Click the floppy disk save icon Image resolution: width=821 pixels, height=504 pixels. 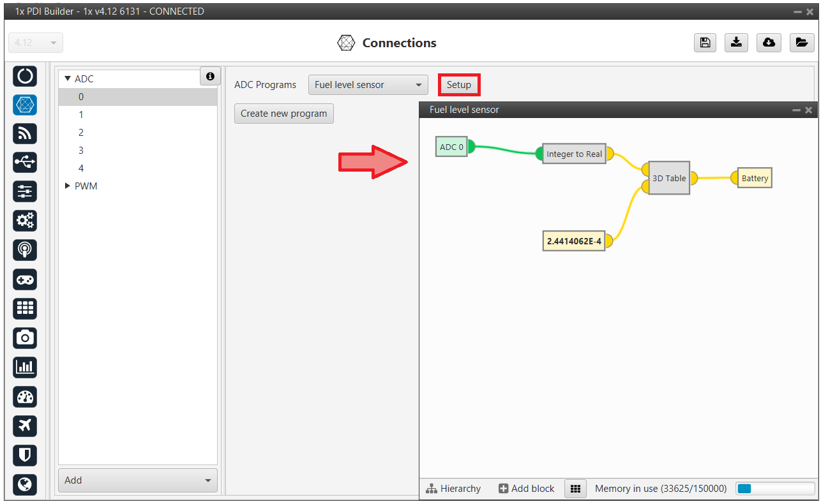(x=705, y=43)
